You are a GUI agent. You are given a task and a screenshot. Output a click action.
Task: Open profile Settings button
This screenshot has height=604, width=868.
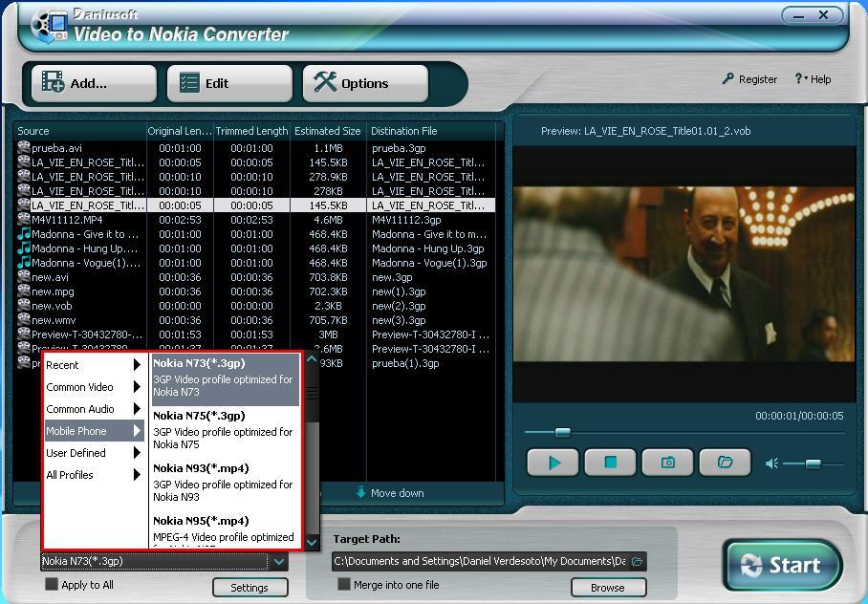[250, 588]
